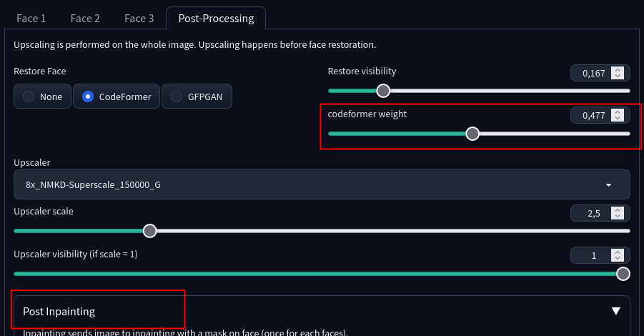Switch to the Face 2 tab

[x=85, y=19]
